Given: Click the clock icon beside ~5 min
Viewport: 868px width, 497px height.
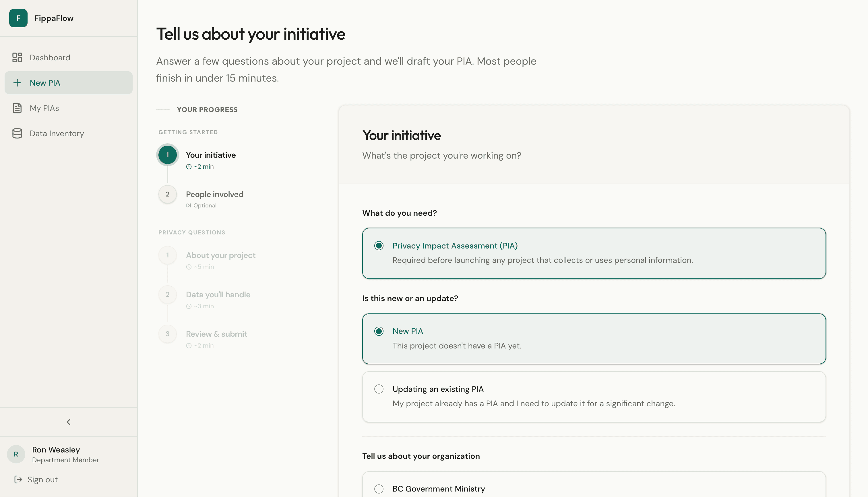Looking at the screenshot, I should [189, 267].
